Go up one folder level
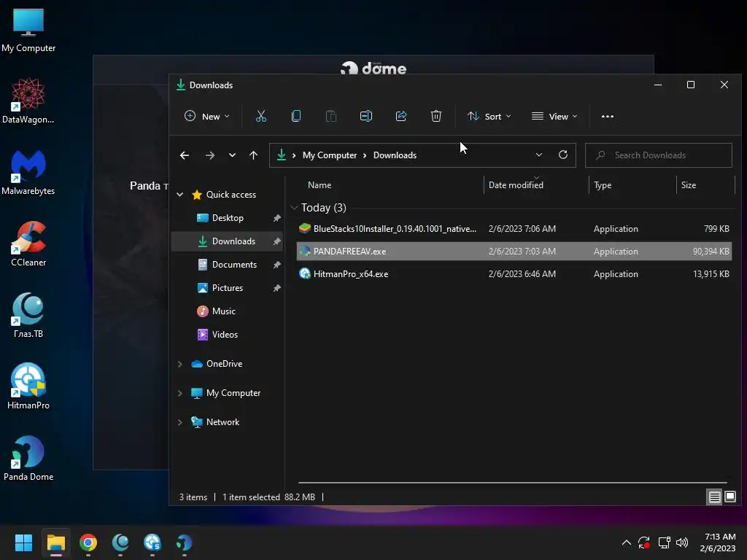 (x=253, y=155)
